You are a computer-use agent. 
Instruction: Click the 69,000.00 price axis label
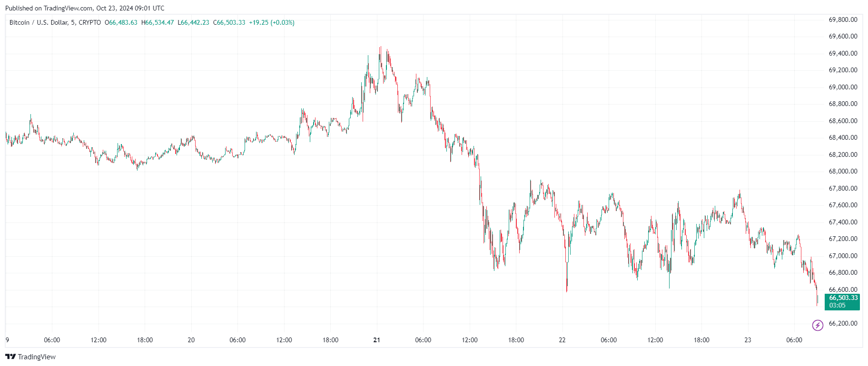843,87
